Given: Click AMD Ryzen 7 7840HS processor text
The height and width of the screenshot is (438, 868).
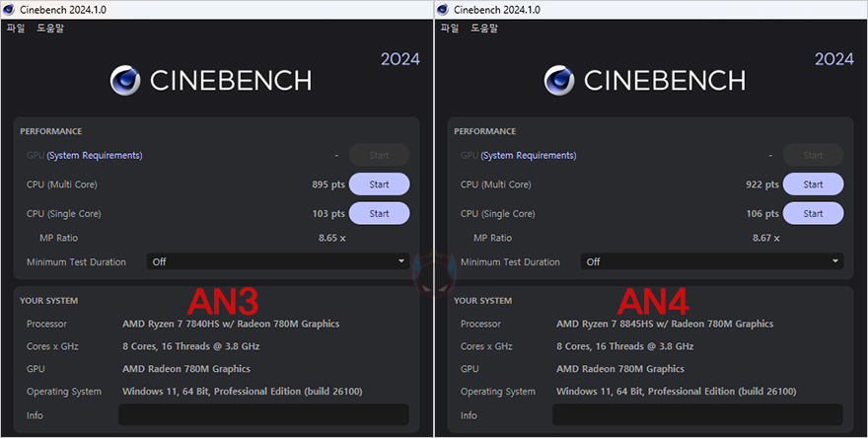Looking at the screenshot, I should [x=231, y=324].
